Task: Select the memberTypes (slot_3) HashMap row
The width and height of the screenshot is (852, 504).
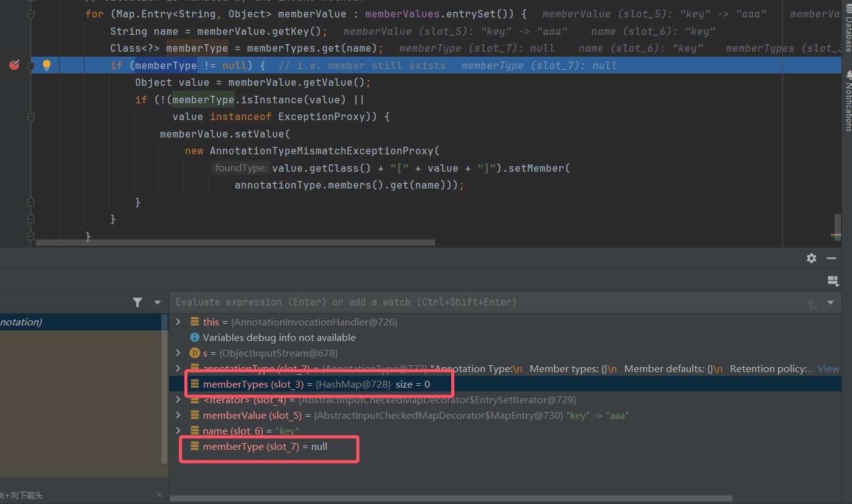Action: tap(504, 385)
